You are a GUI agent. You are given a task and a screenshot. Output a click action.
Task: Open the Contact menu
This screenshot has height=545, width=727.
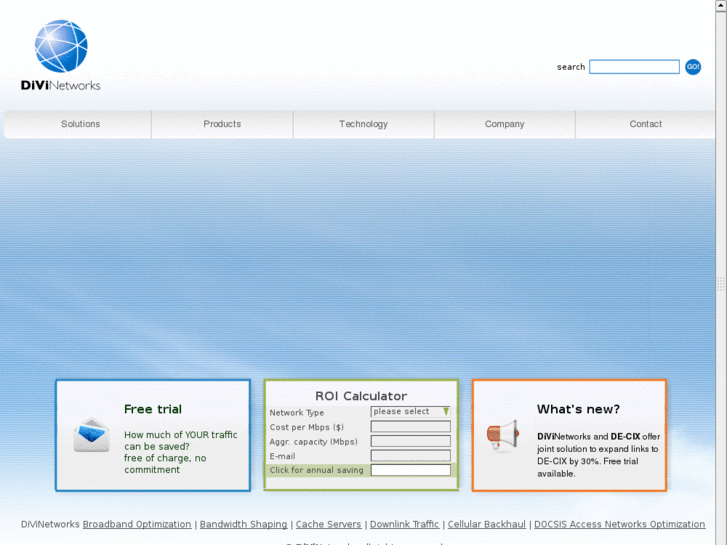645,124
